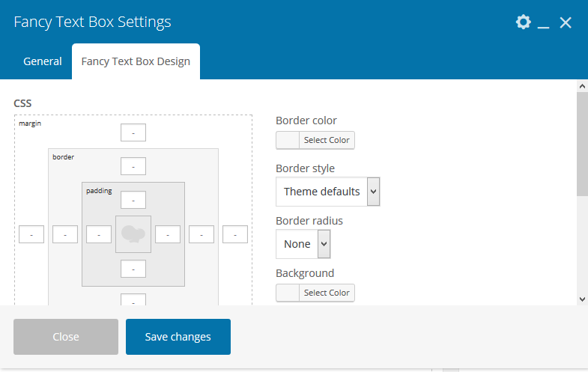
Task: Switch to the General tab
Action: [43, 61]
